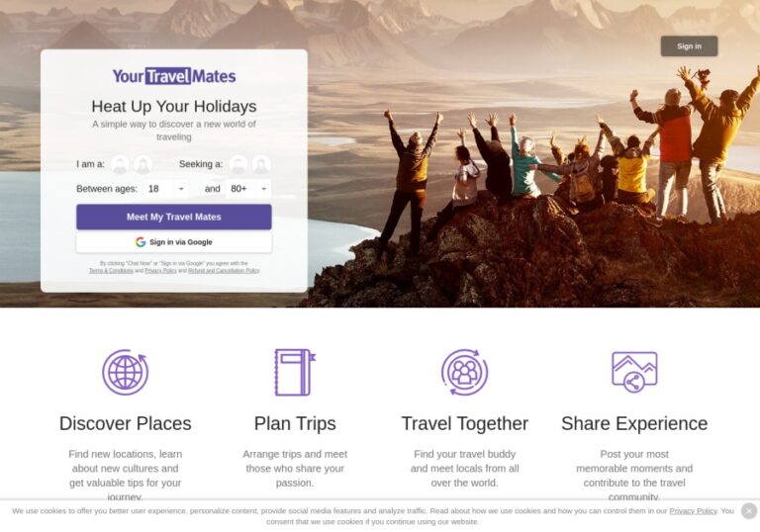Open Privacy Policy link in cookie banner

coord(693,510)
